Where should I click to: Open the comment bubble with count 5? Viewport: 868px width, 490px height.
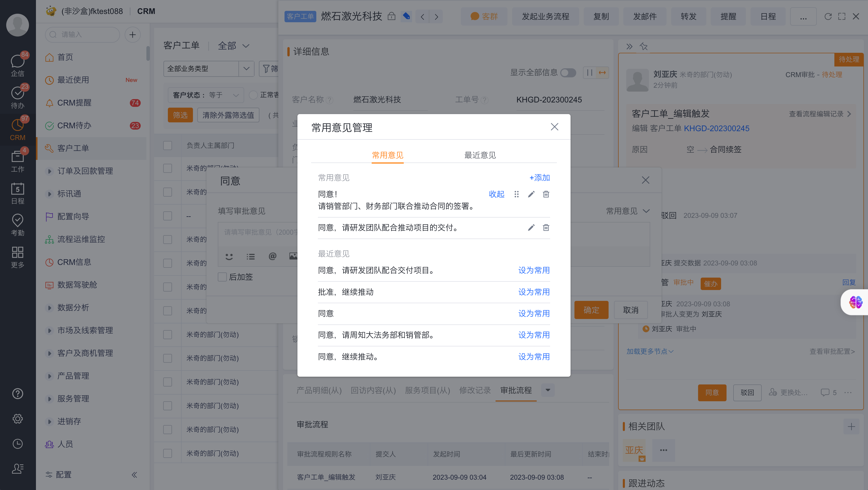click(828, 392)
